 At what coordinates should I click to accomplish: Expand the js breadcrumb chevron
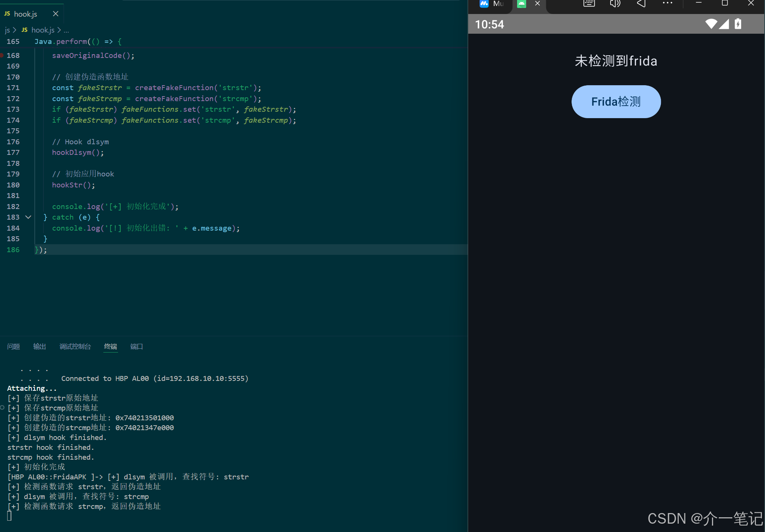click(14, 30)
